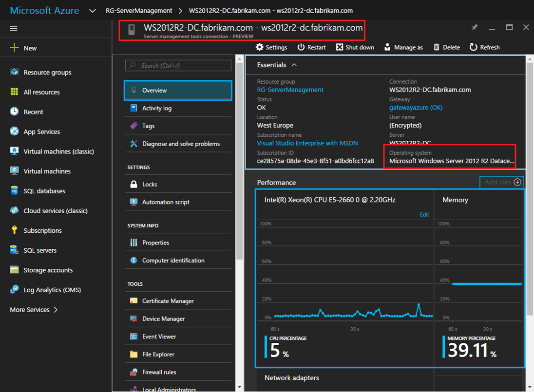Viewport: 534px width, 392px height.
Task: Click the breadcrumb chevron after RG-ServerManagement
Action: tap(180, 11)
